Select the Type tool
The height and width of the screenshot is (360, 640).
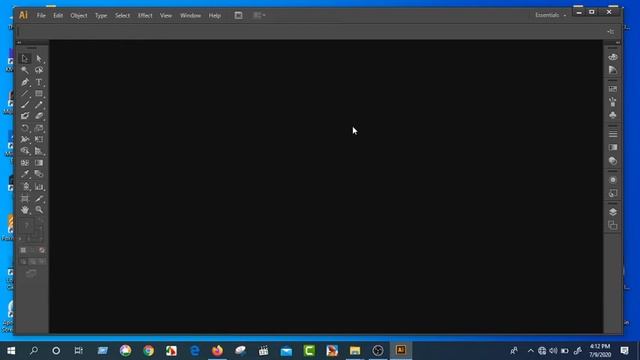pyautogui.click(x=39, y=82)
